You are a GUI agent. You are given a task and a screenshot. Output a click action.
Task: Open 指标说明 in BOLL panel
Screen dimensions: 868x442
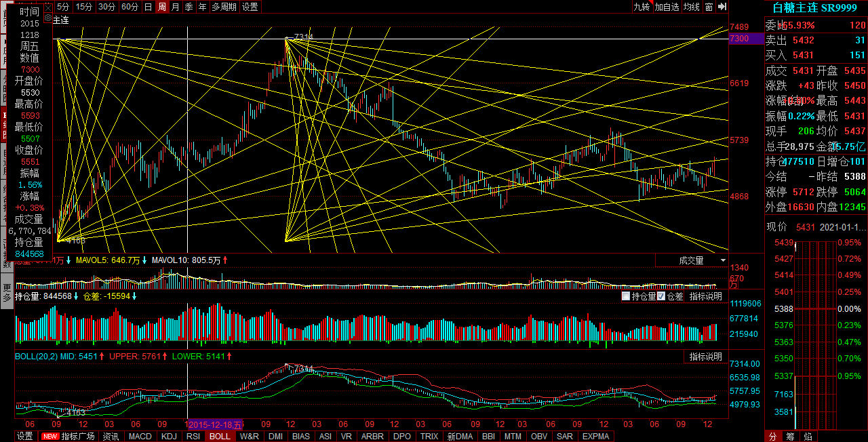click(x=706, y=357)
